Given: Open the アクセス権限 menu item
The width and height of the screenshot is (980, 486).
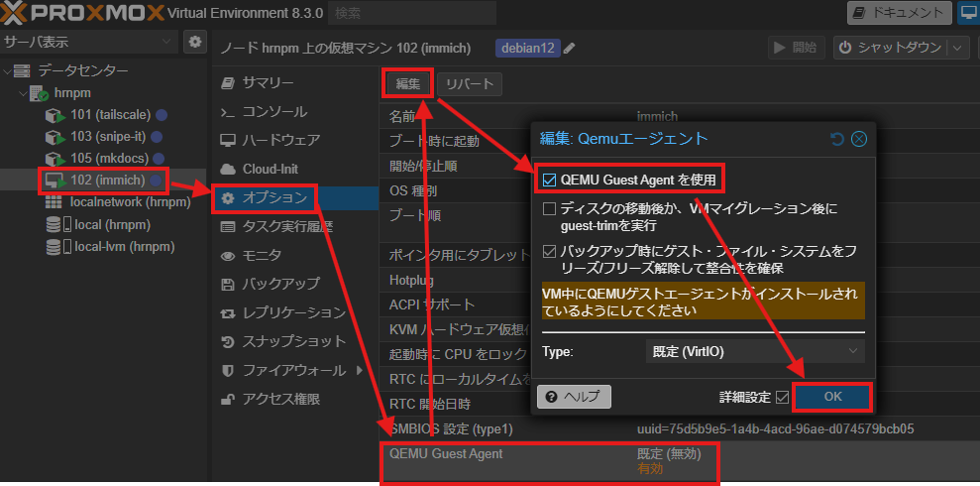Looking at the screenshot, I should [293, 399].
